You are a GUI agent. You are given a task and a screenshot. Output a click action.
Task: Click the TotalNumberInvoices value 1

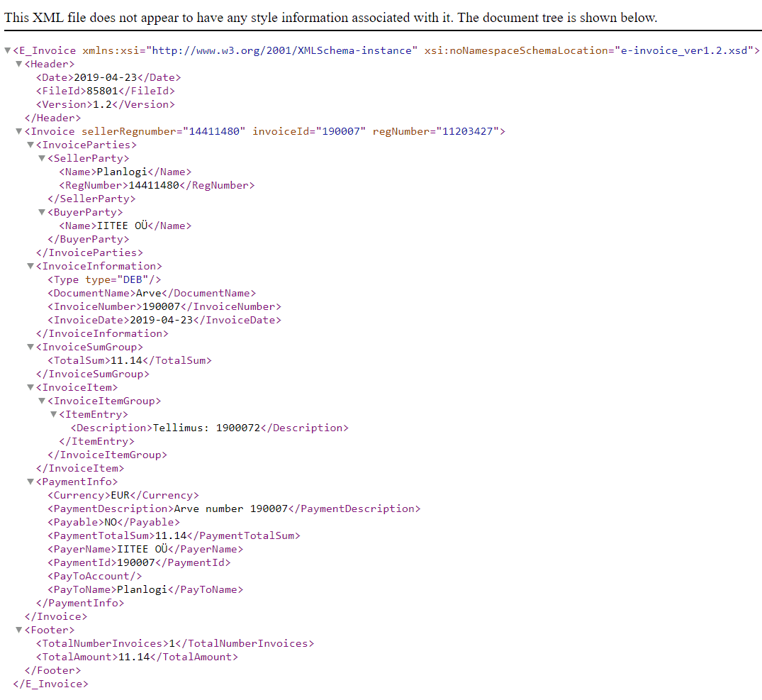(172, 643)
